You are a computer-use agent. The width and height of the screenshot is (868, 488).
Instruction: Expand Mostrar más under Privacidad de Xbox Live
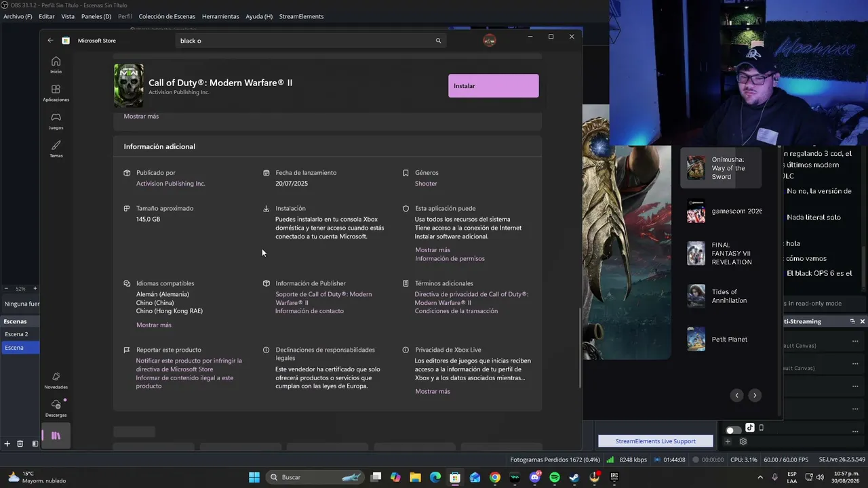[x=433, y=391]
